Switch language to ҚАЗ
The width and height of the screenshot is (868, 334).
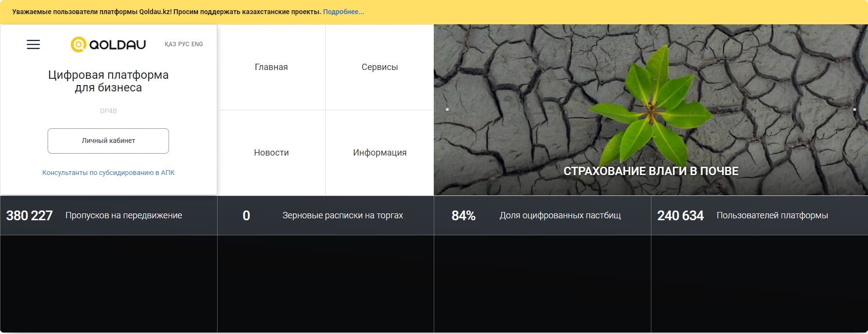click(x=170, y=44)
